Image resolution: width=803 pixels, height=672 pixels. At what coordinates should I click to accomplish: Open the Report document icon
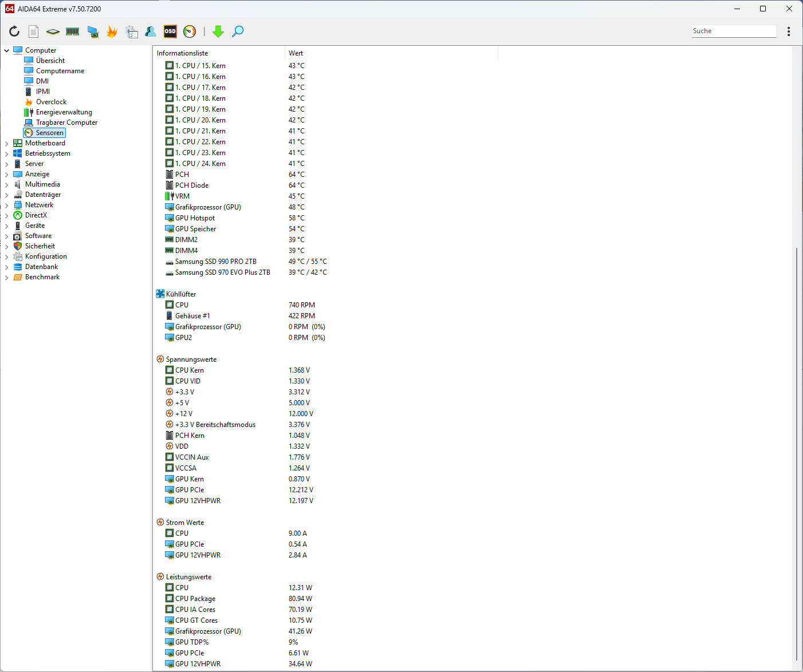tap(34, 31)
